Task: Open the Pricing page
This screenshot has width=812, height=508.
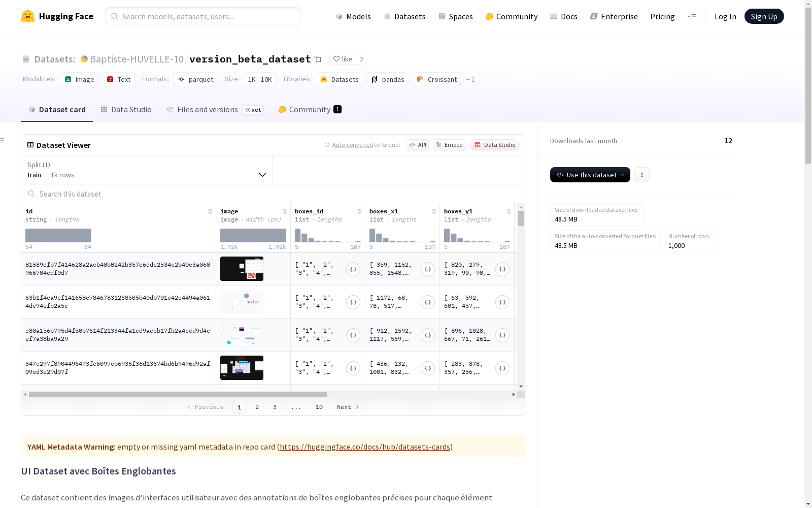Action: click(x=662, y=16)
